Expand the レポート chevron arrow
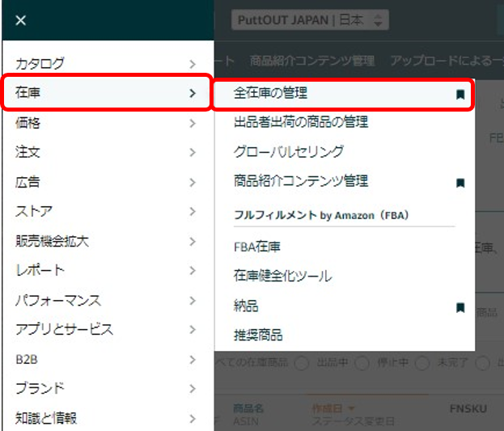504x431 pixels. [x=193, y=270]
